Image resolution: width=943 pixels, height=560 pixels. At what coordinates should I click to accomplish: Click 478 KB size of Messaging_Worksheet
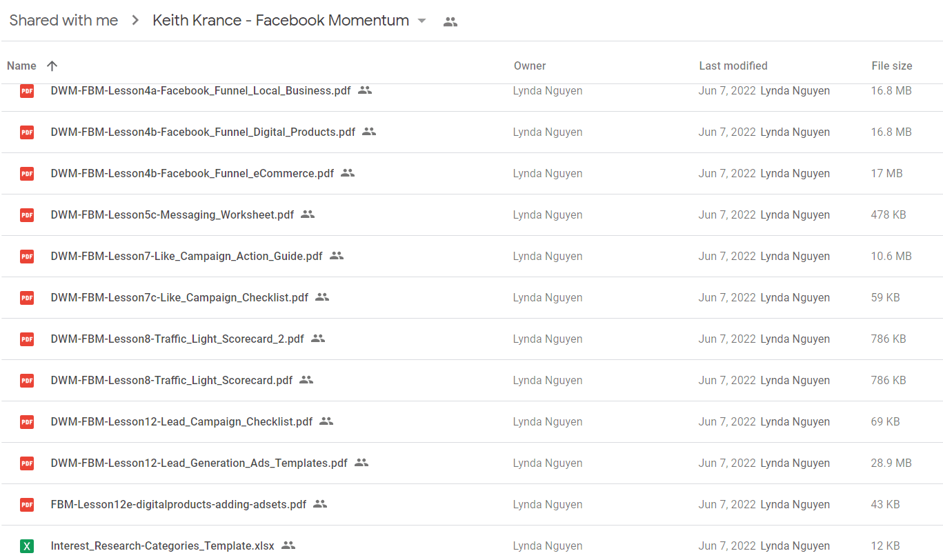click(x=889, y=214)
